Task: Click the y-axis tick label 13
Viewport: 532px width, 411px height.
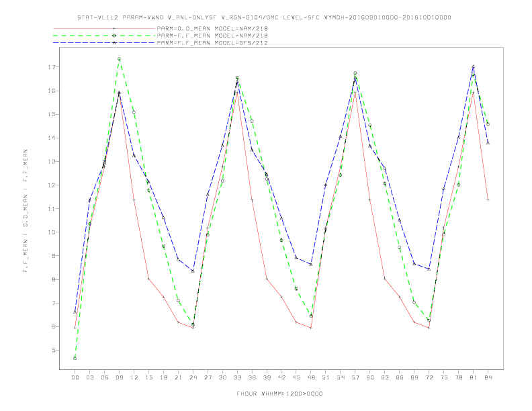Action: [51, 161]
